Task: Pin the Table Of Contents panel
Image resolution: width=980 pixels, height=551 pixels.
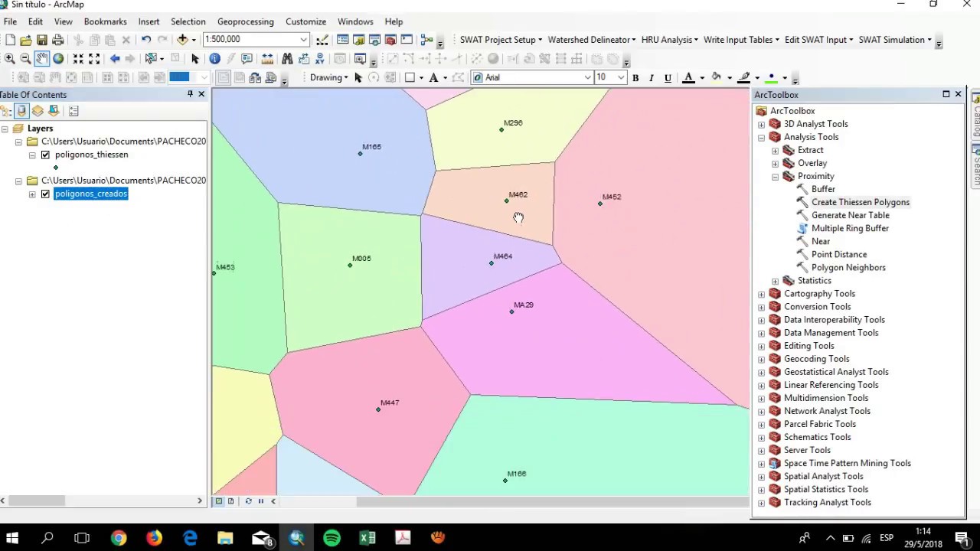Action: pos(190,94)
